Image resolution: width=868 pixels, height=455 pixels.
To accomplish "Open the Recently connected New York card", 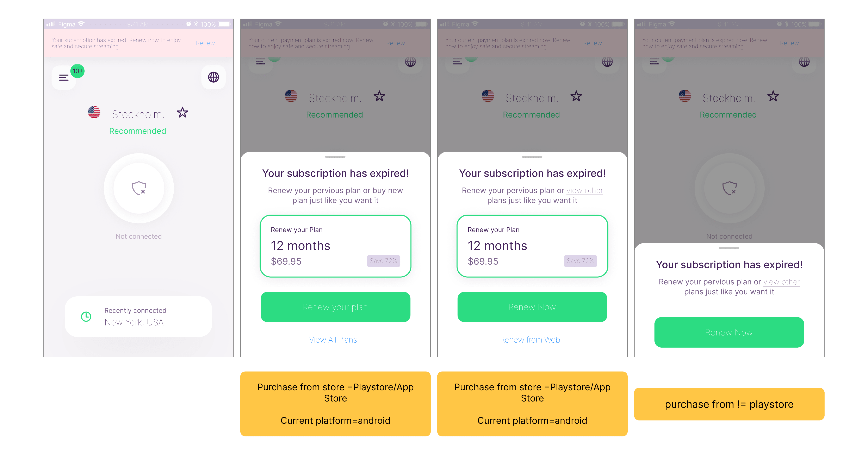I will point(138,317).
